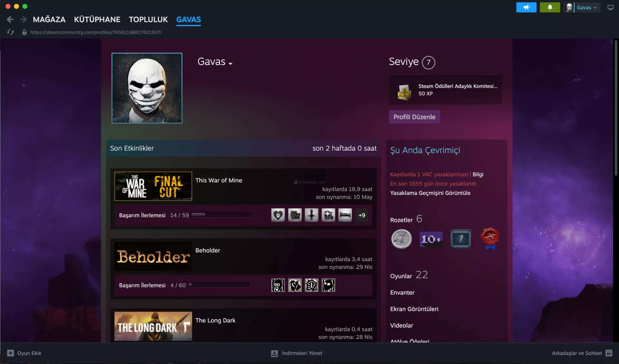Screen dimensions: 619x364
Task: Open The Long Dark game banner
Action: coord(153,326)
